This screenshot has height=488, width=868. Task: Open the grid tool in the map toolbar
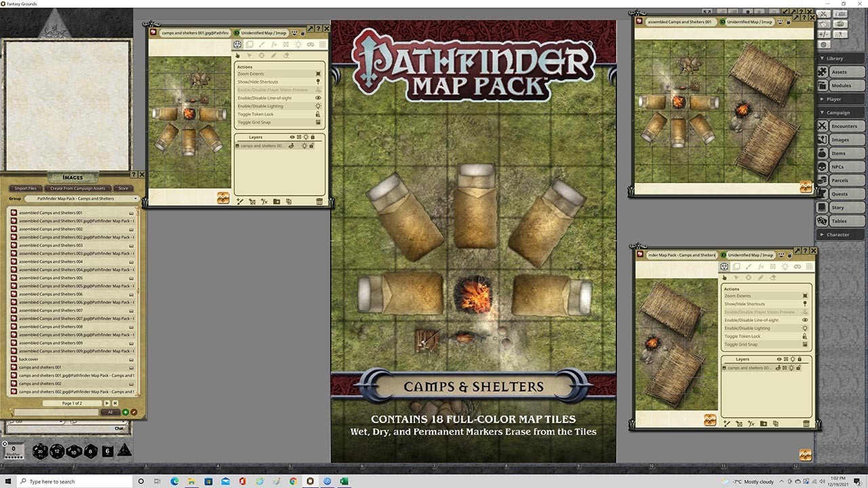tap(323, 45)
